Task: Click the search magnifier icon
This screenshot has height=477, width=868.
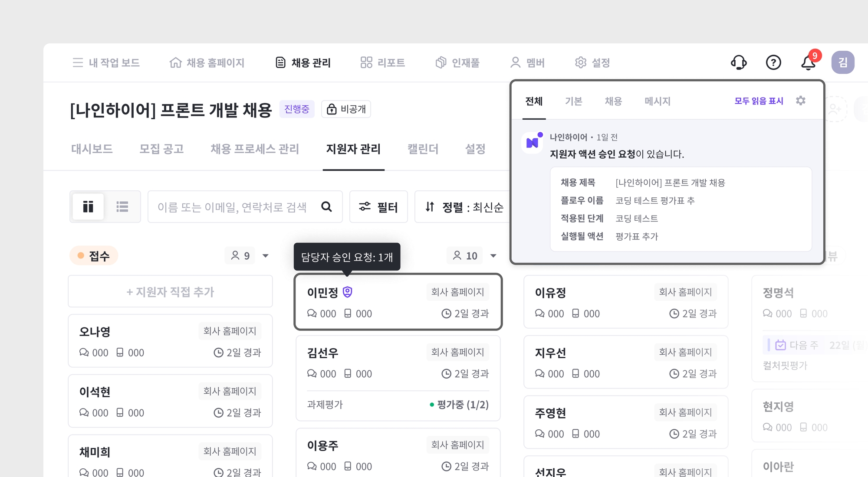Action: pos(326,207)
